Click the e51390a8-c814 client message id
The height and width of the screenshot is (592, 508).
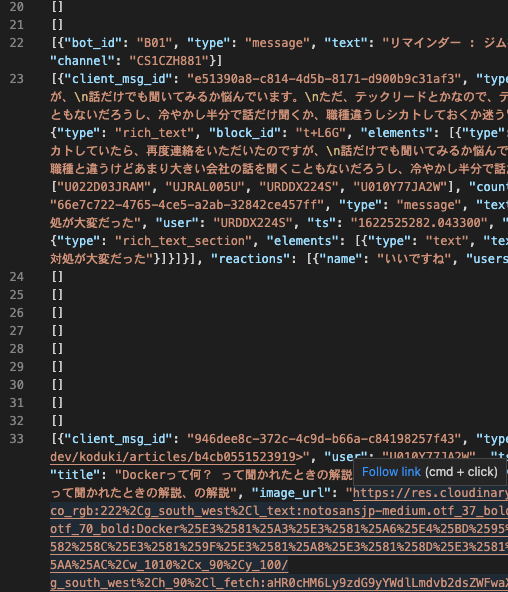[324, 79]
